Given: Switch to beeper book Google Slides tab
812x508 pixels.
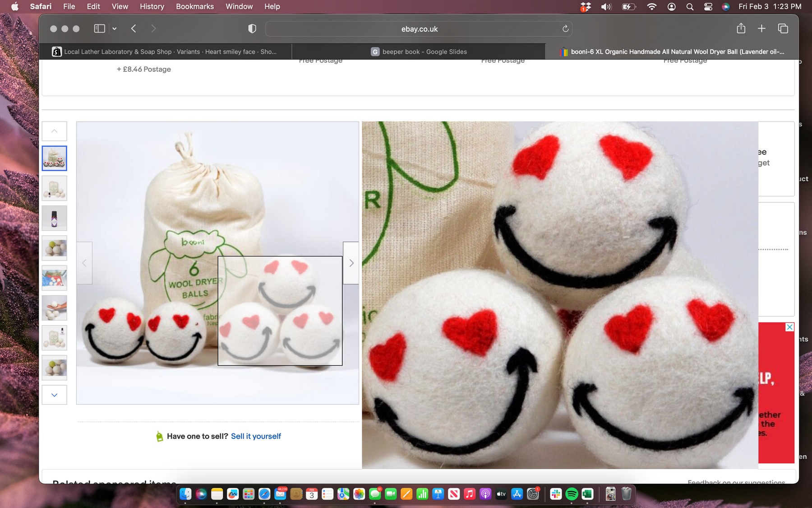Looking at the screenshot, I should [x=419, y=51].
